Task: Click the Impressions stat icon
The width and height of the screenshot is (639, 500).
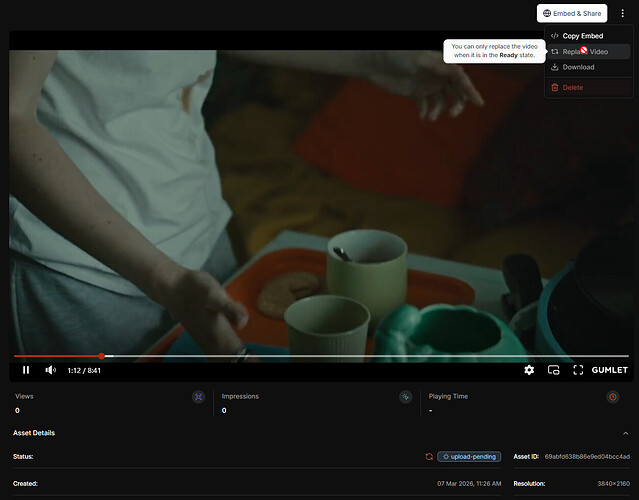Action: pyautogui.click(x=405, y=397)
